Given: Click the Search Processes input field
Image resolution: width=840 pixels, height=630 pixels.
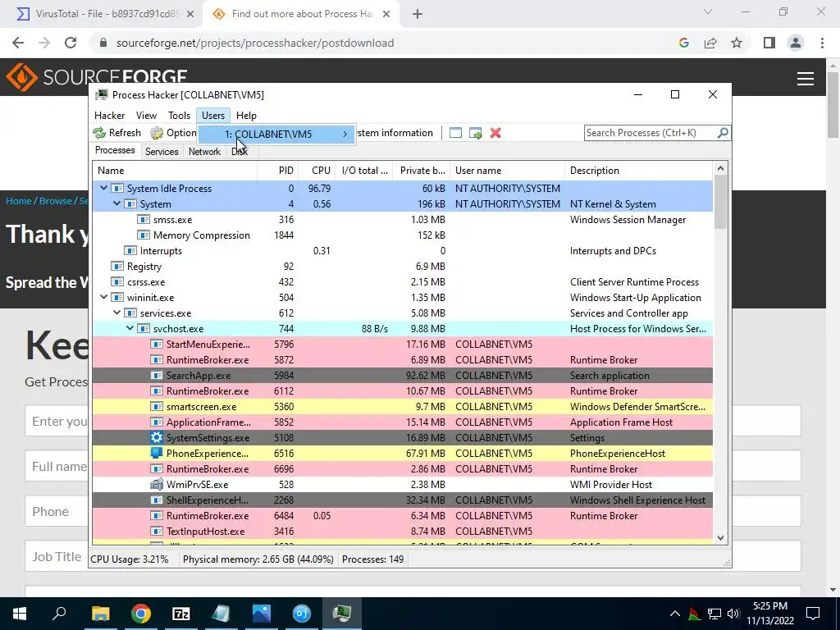Looking at the screenshot, I should click(x=650, y=132).
